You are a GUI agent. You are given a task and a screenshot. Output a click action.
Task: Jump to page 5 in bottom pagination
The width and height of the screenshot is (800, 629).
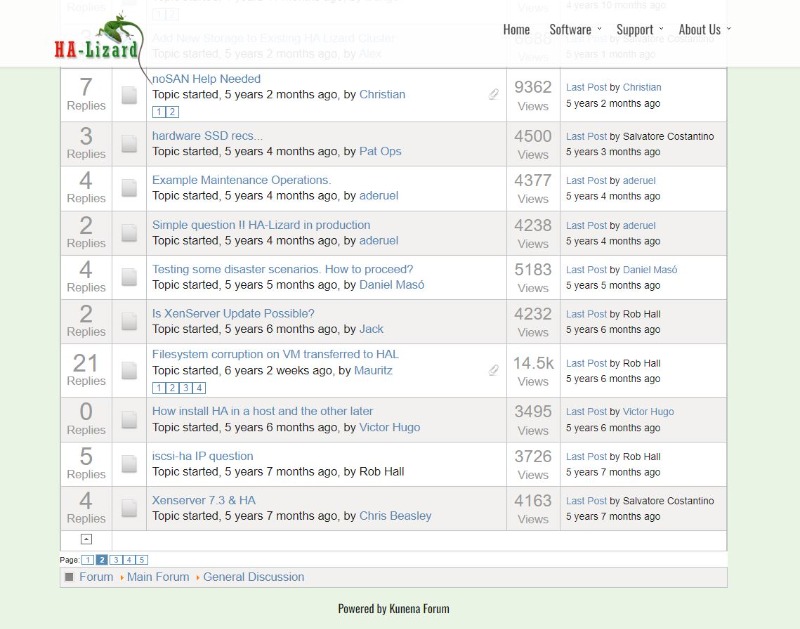pyautogui.click(x=141, y=560)
